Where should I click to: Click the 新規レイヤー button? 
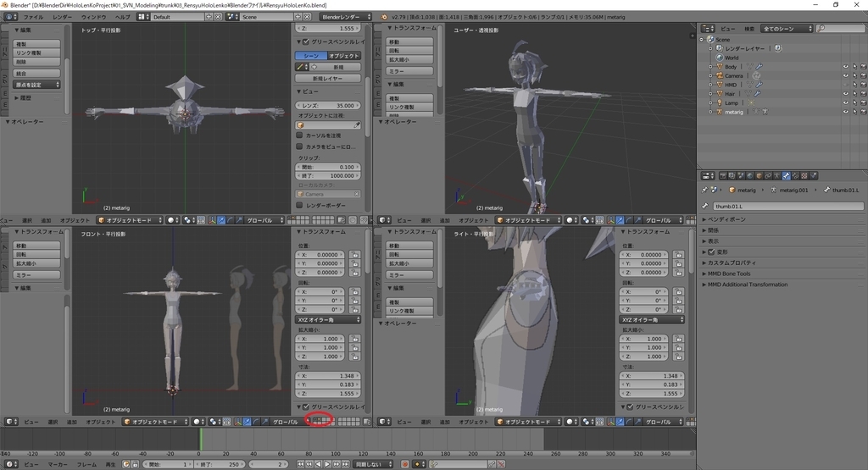(328, 79)
